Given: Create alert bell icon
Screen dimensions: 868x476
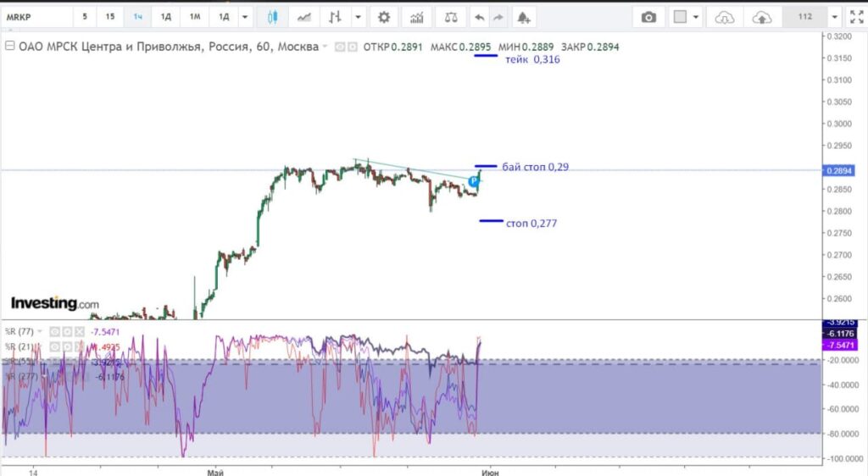Looking at the screenshot, I should pyautogui.click(x=524, y=18).
